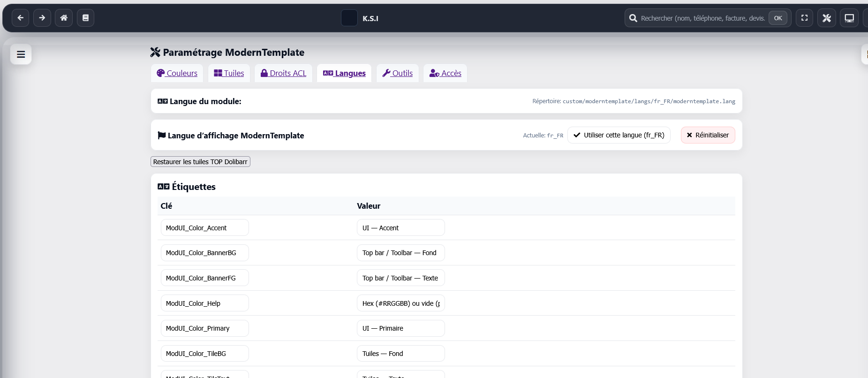Click the 'Valeur' column header
The height and width of the screenshot is (378, 868).
tap(369, 206)
